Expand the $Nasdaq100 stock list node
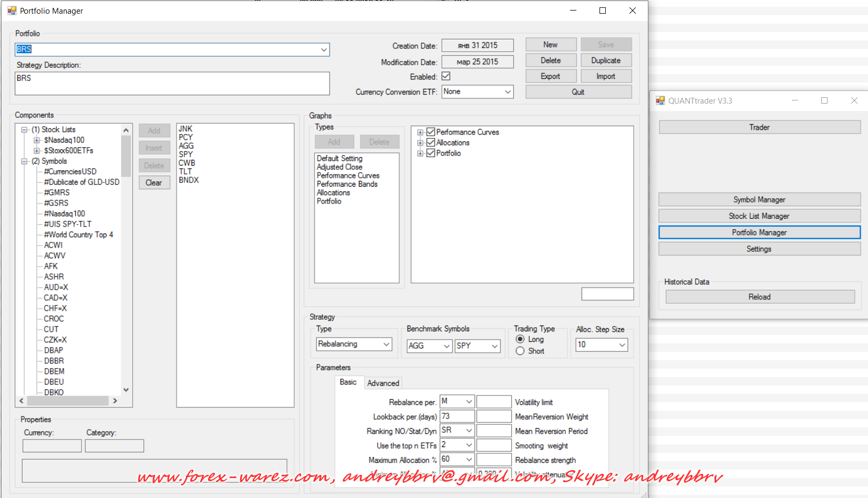Screen dimensions: 868x498 coord(37,140)
